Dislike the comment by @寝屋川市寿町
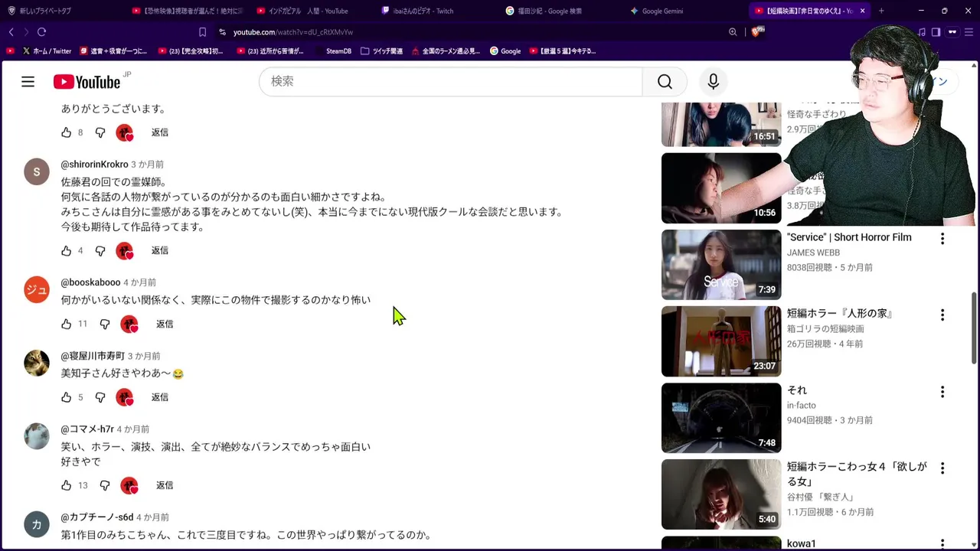 (x=100, y=397)
